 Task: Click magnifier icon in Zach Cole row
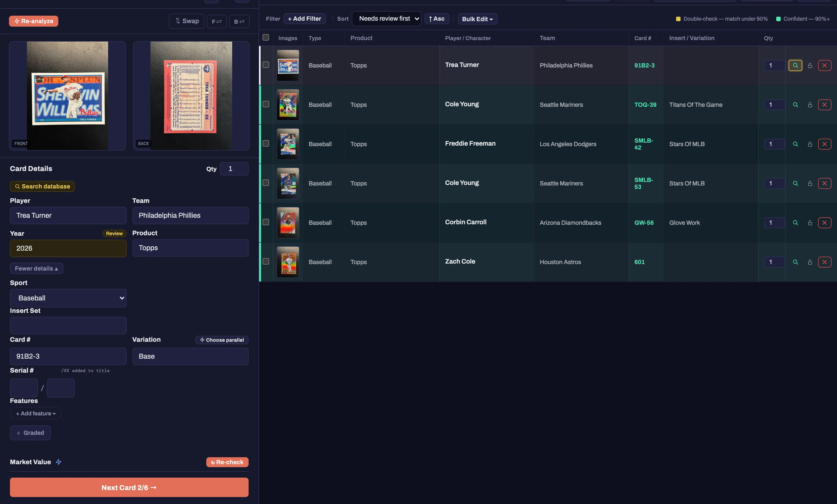[x=795, y=262]
